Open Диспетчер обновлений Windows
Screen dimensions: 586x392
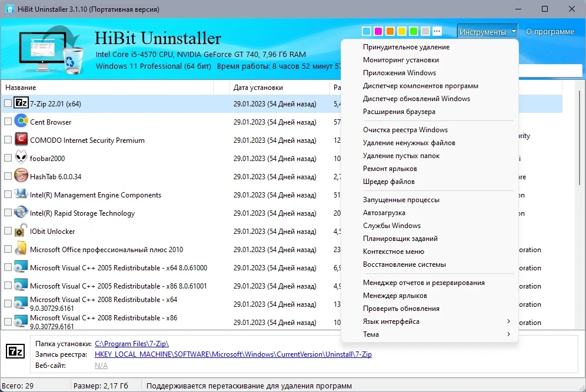417,99
